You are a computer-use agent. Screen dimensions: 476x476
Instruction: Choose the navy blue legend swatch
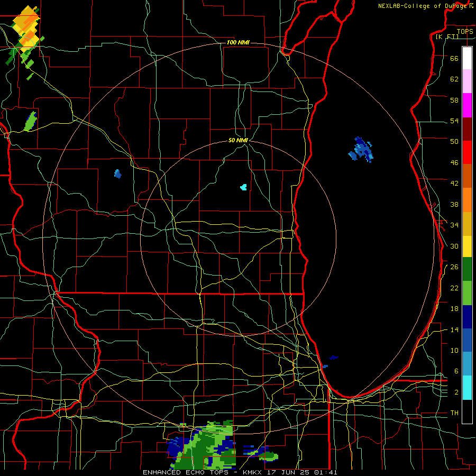coord(467,317)
